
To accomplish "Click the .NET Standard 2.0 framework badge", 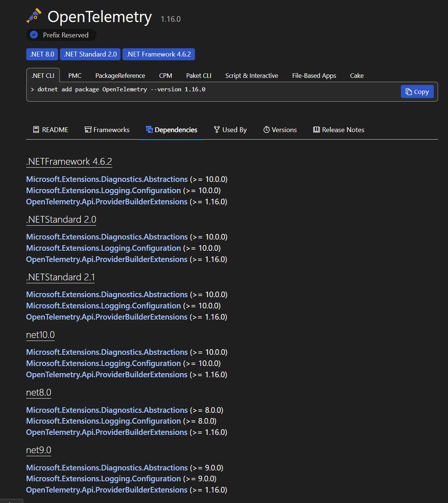I will click(90, 54).
